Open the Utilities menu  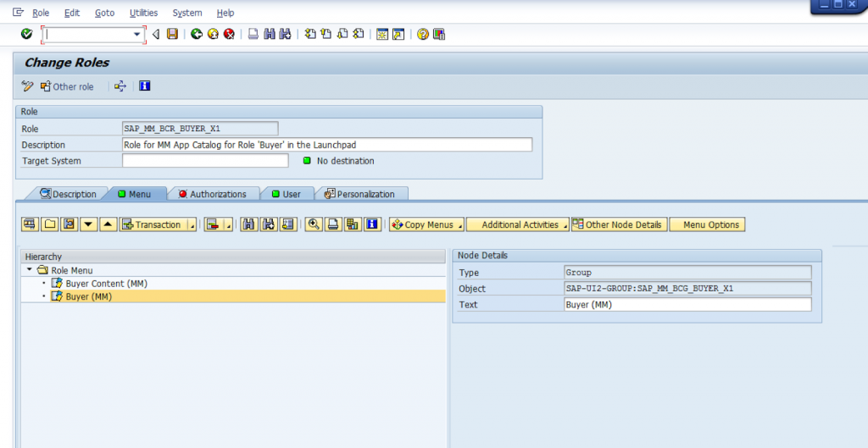click(x=143, y=12)
